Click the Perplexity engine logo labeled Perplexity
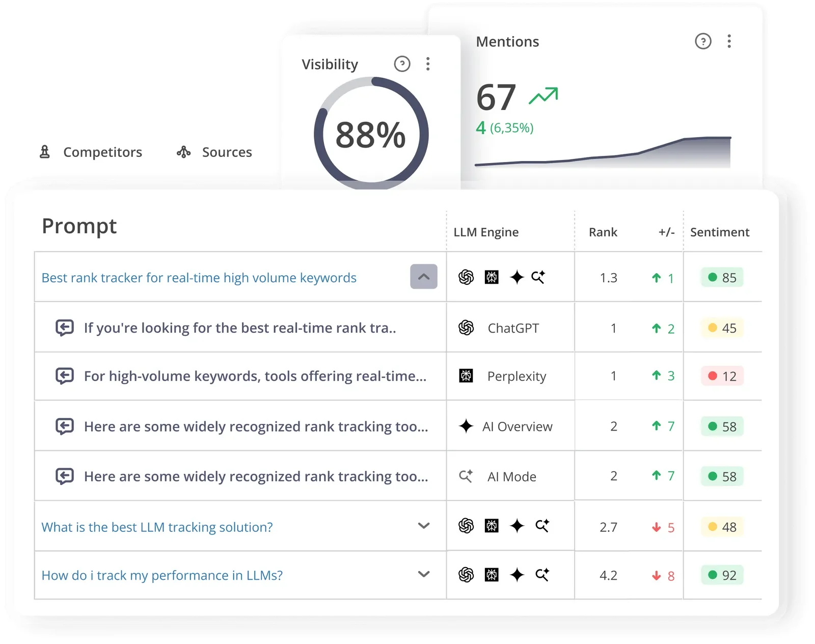The width and height of the screenshot is (815, 644). 466,376
